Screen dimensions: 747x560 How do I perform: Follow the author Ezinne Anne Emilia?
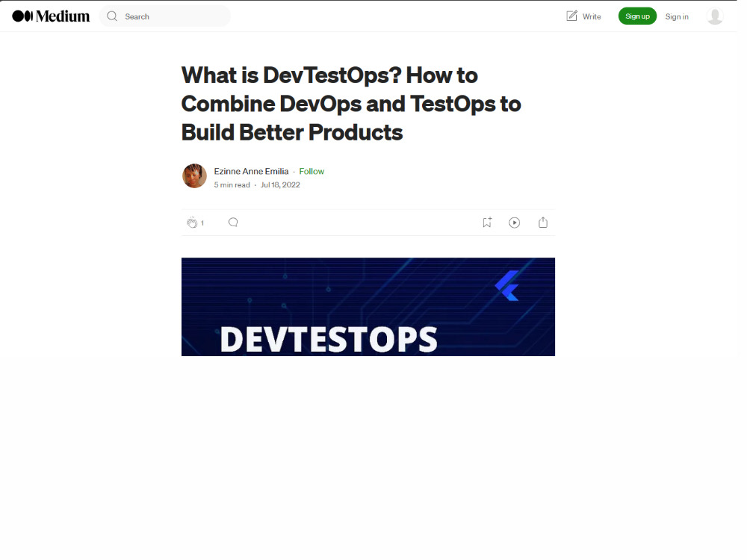click(311, 171)
